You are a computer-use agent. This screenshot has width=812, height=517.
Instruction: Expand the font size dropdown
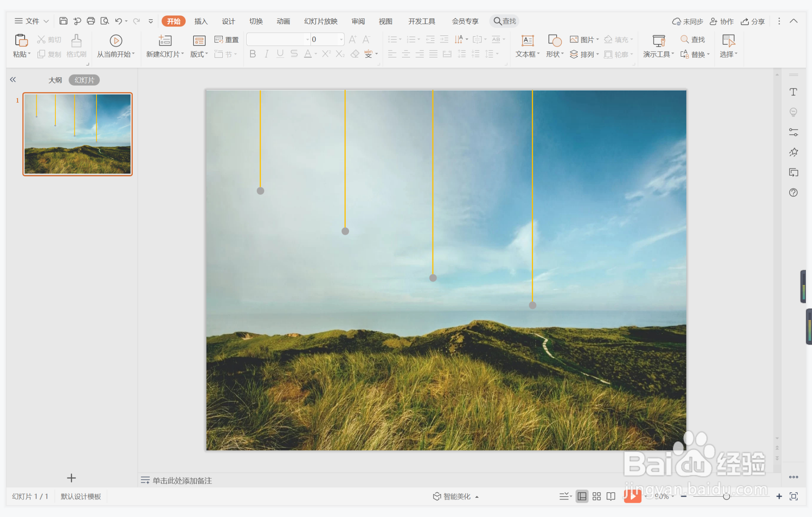341,40
